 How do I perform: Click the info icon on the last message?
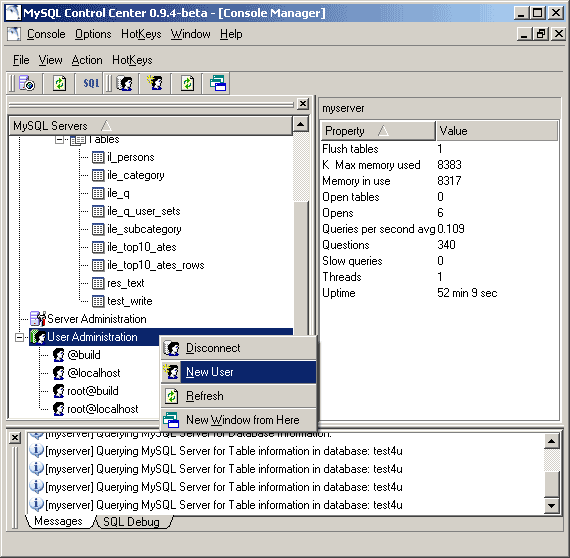click(x=36, y=505)
